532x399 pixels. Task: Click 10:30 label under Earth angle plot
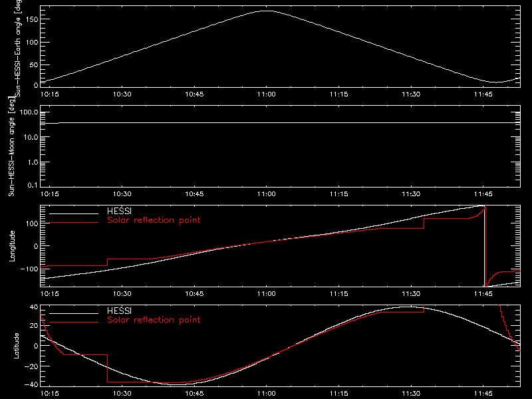coord(122,94)
